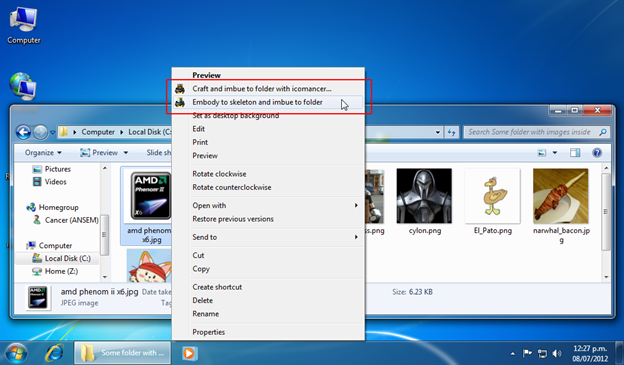The height and width of the screenshot is (365, 624).
Task: Choose Craft and imbue to folder with icomancer
Action: 268,89
